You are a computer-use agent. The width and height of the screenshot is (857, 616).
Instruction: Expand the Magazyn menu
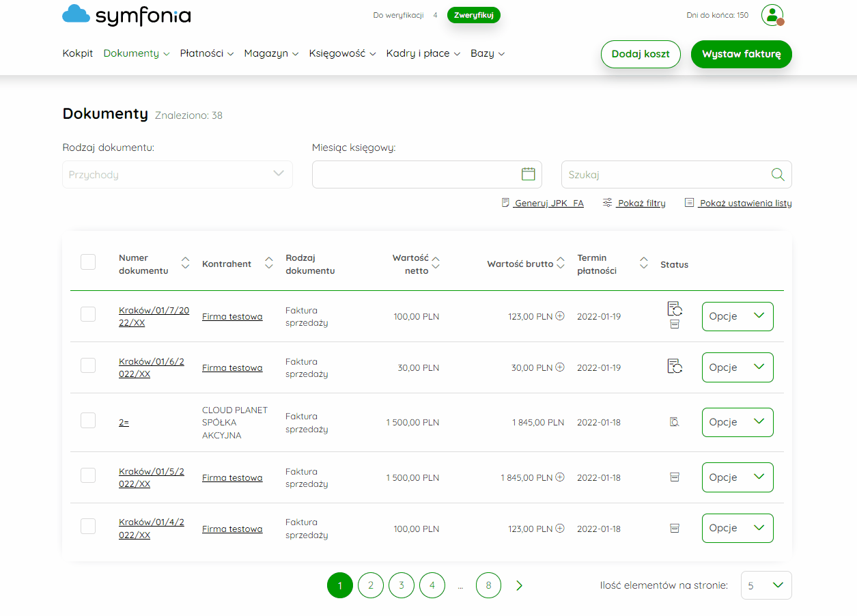click(x=271, y=53)
